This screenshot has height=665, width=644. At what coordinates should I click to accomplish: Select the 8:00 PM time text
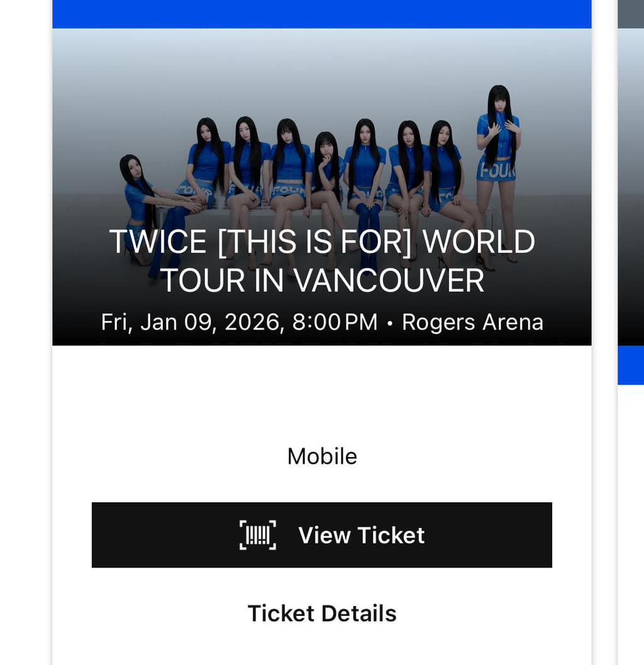pos(335,322)
